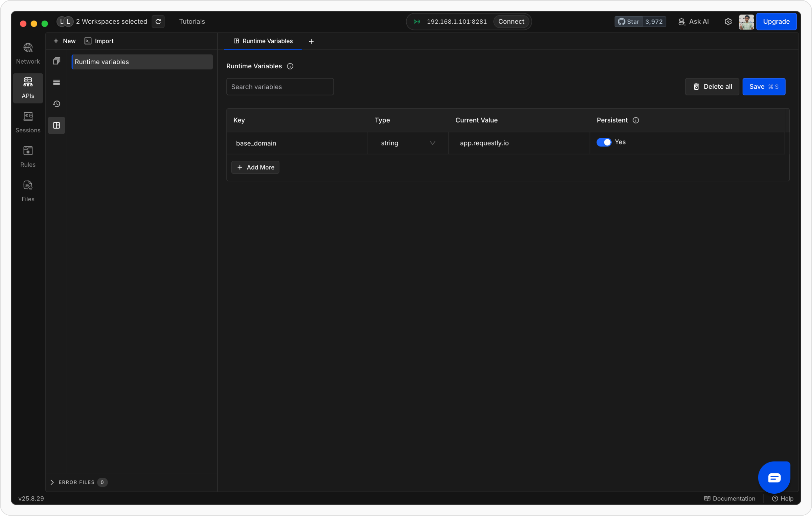Screen dimensions: 812x516
Task: Open the Rules section icon
Action: pos(28,156)
